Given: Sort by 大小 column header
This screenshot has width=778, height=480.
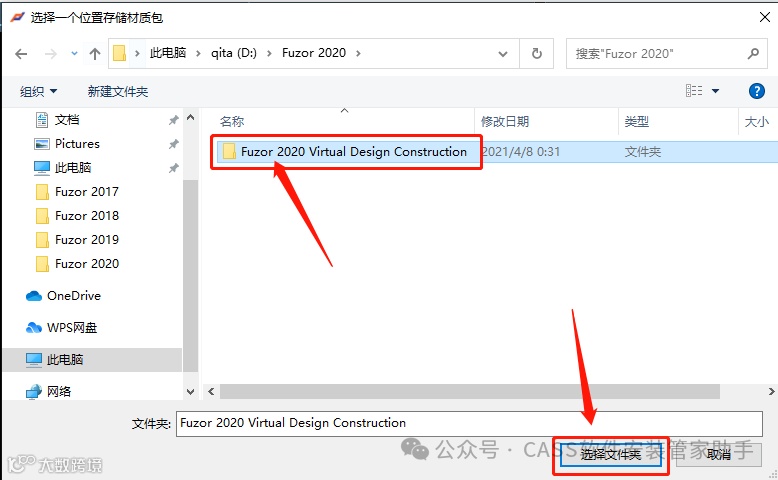Looking at the screenshot, I should [x=757, y=122].
